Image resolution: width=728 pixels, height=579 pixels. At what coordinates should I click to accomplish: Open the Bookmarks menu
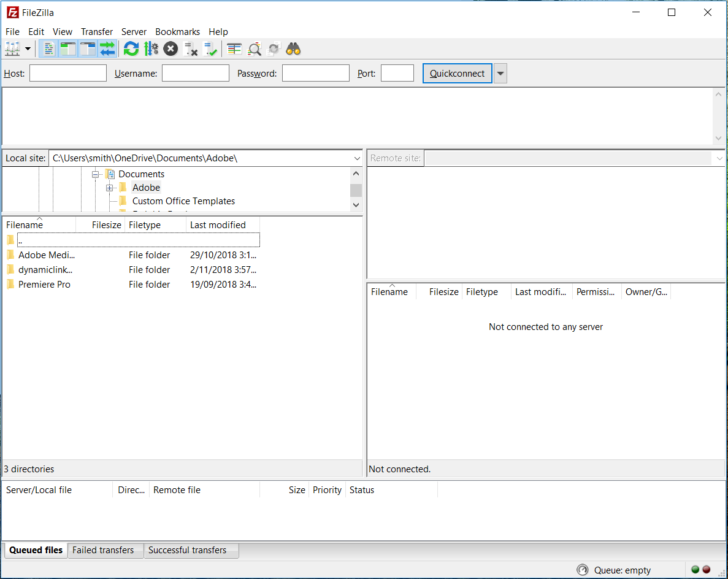(177, 31)
